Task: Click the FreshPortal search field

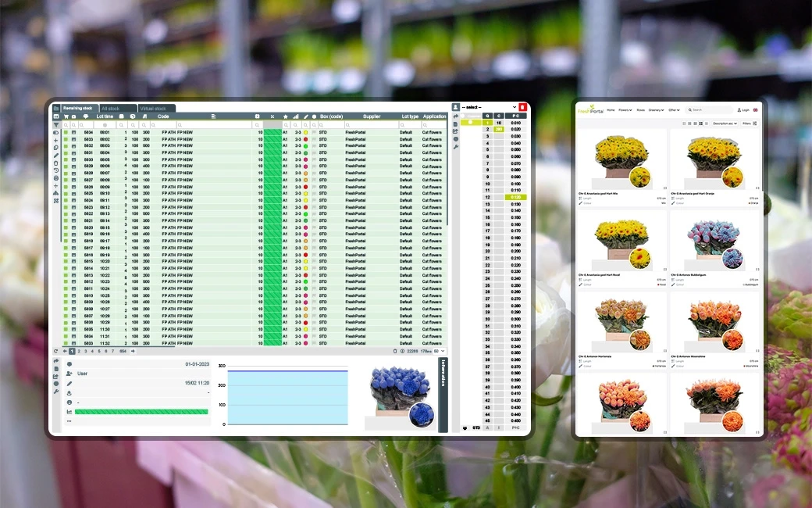Action: (x=710, y=110)
